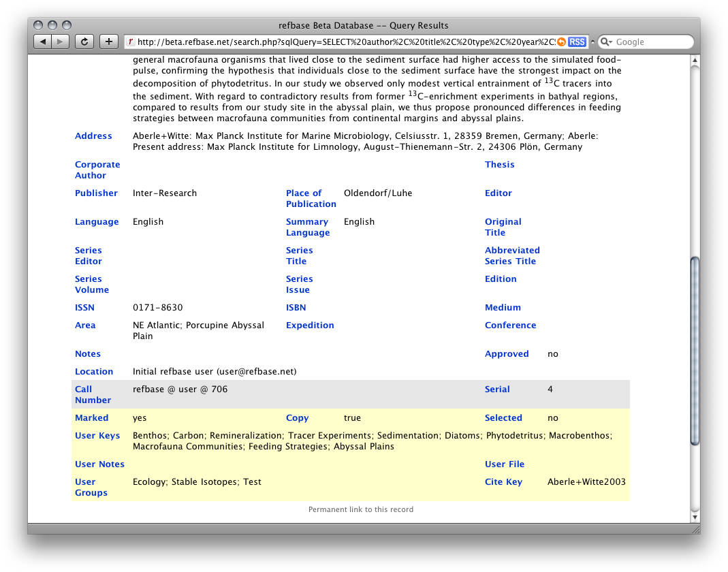The height and width of the screenshot is (572, 728).
Task: Click the Marked link
Action: [91, 418]
